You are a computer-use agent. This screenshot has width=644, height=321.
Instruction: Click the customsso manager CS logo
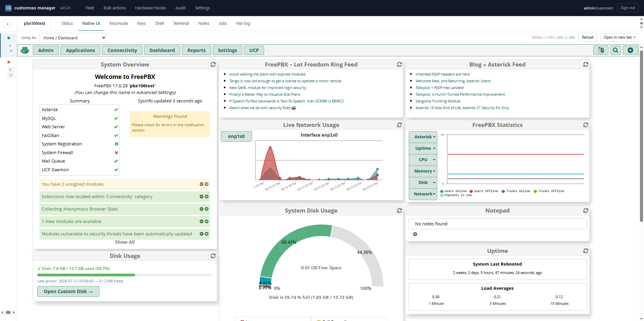click(x=8, y=8)
